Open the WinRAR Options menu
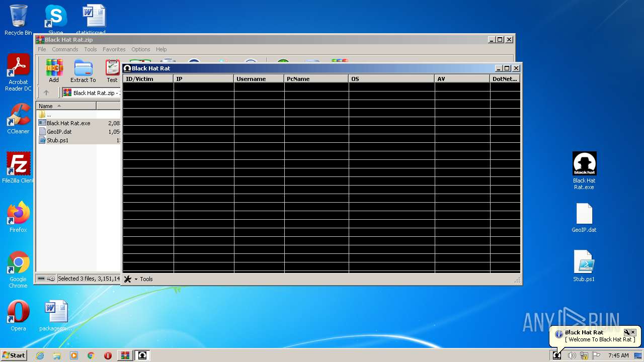 pyautogui.click(x=141, y=49)
